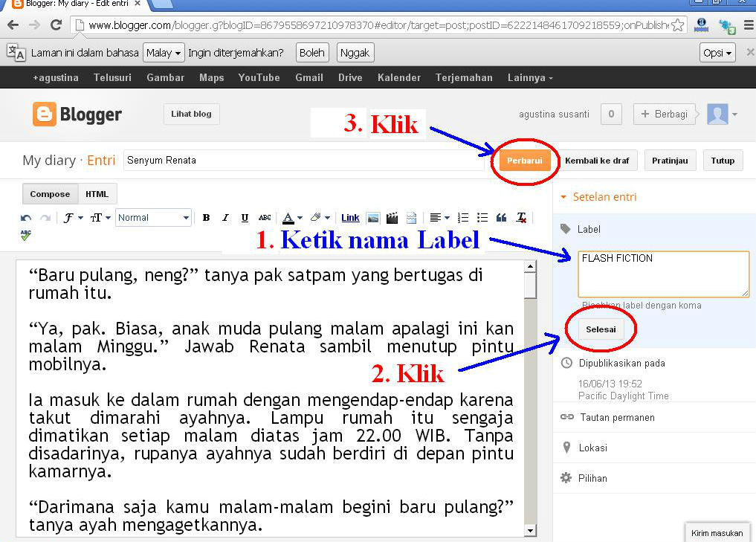Screen dimensions: 756x542
Task: Click the browser Back arrow
Action: coord(13,25)
